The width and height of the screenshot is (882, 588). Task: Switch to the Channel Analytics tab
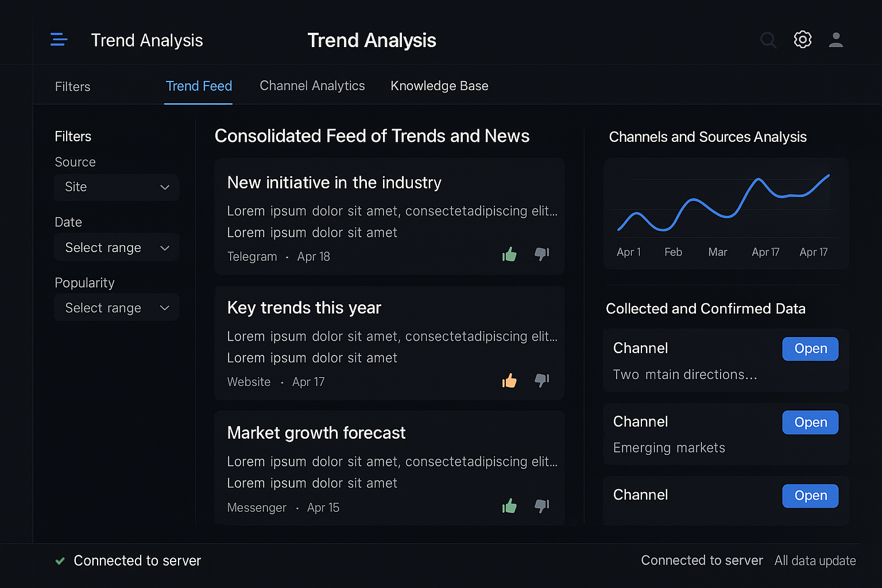[312, 86]
